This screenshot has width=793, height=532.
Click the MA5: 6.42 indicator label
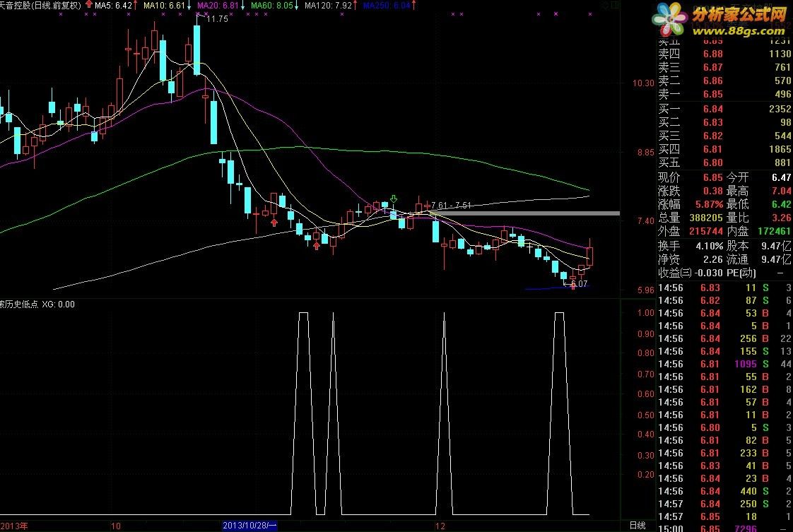(113, 6)
